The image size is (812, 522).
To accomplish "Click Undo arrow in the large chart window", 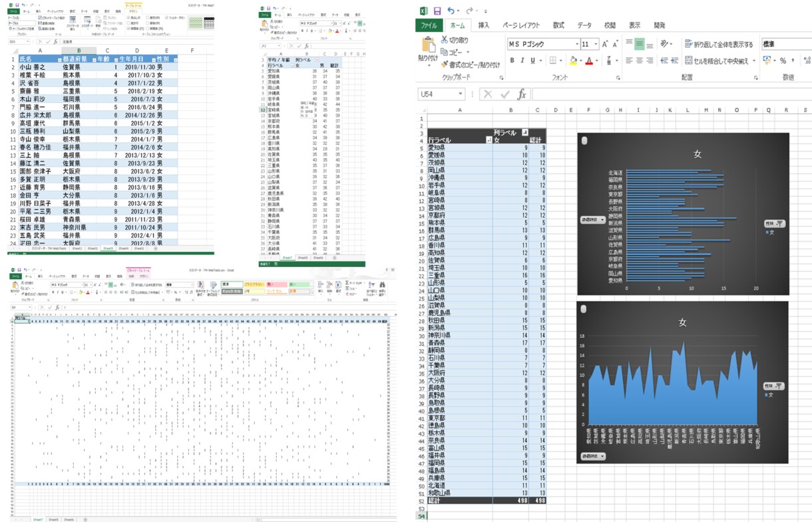I will 452,11.
